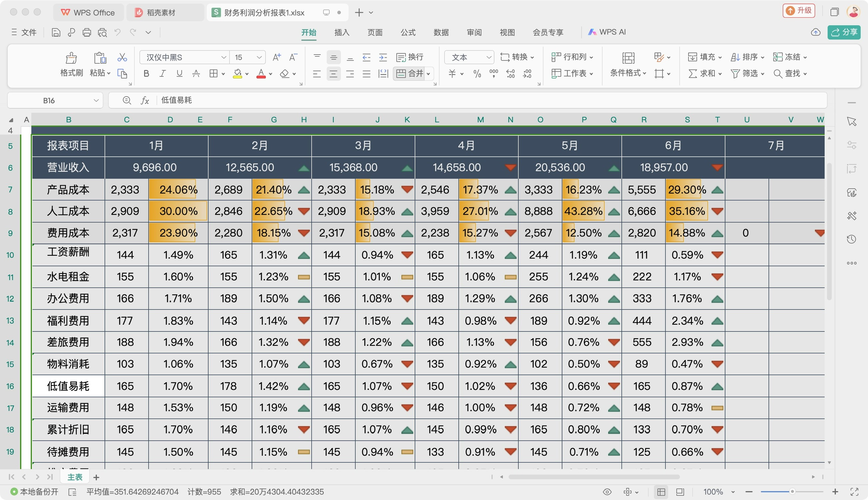Screen dimensions: 868x500
Task: Click the Cut scissors icon
Action: click(122, 57)
